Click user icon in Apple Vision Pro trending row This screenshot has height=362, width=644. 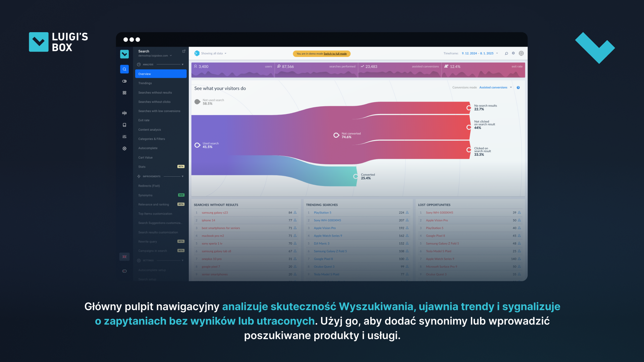(x=407, y=228)
